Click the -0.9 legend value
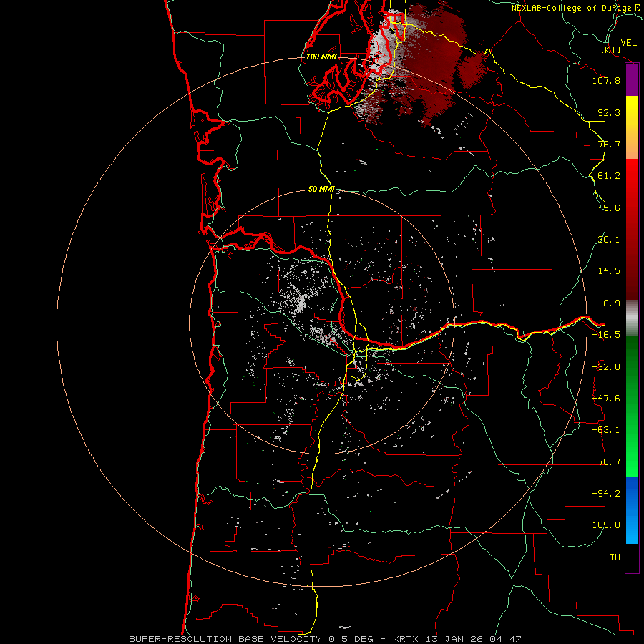 (609, 303)
